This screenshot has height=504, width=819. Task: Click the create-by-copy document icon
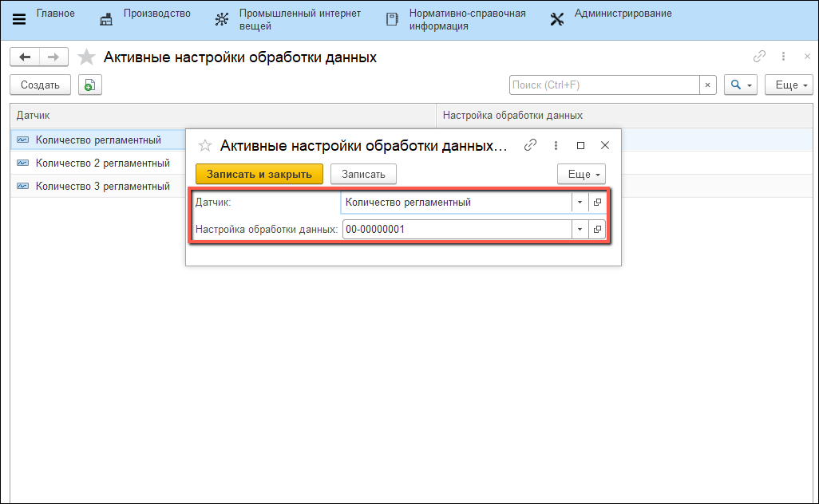coord(89,85)
